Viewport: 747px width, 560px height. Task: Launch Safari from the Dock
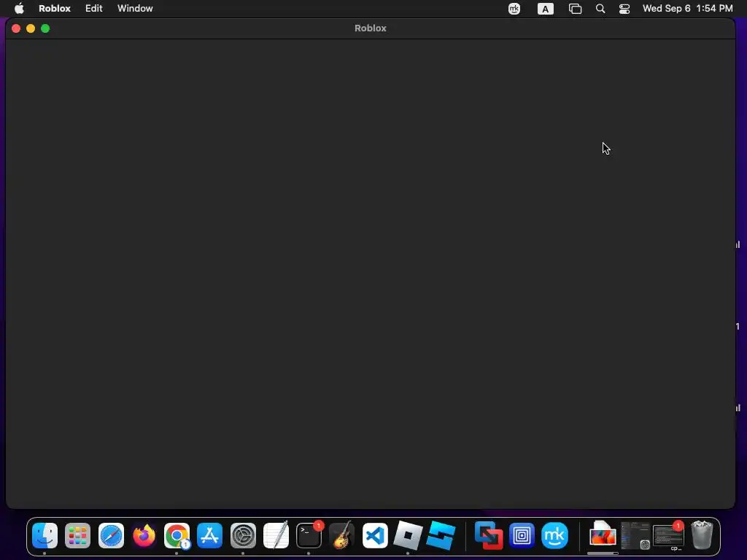[111, 535]
